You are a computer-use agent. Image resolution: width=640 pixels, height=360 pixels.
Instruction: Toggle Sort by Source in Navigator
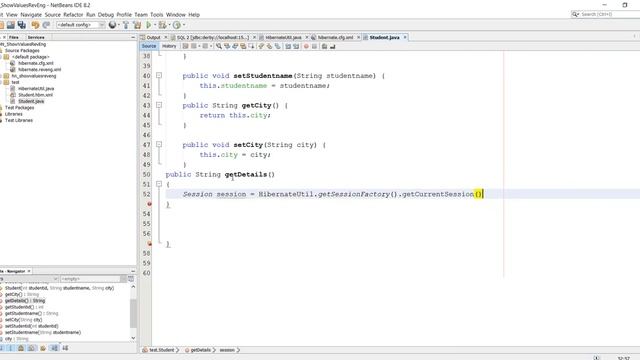point(65,348)
